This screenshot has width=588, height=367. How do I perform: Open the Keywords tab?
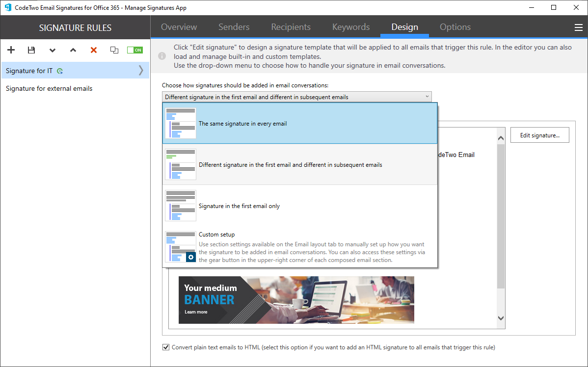point(351,27)
